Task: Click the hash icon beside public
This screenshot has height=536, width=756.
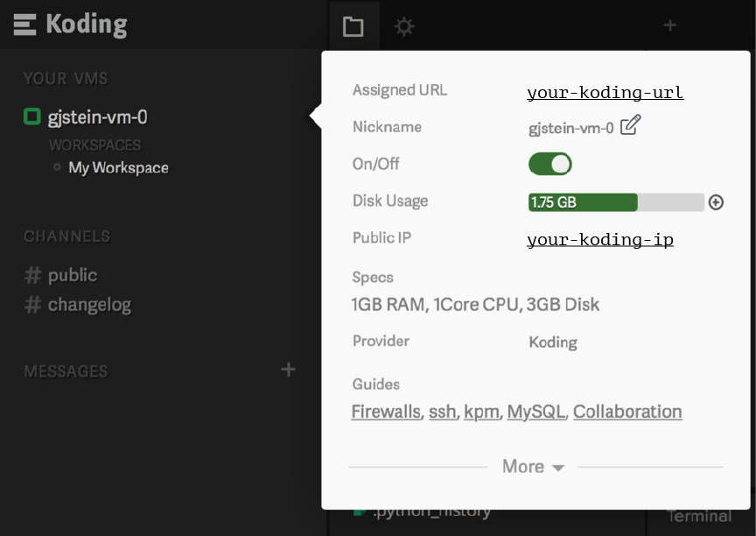Action: click(x=32, y=275)
